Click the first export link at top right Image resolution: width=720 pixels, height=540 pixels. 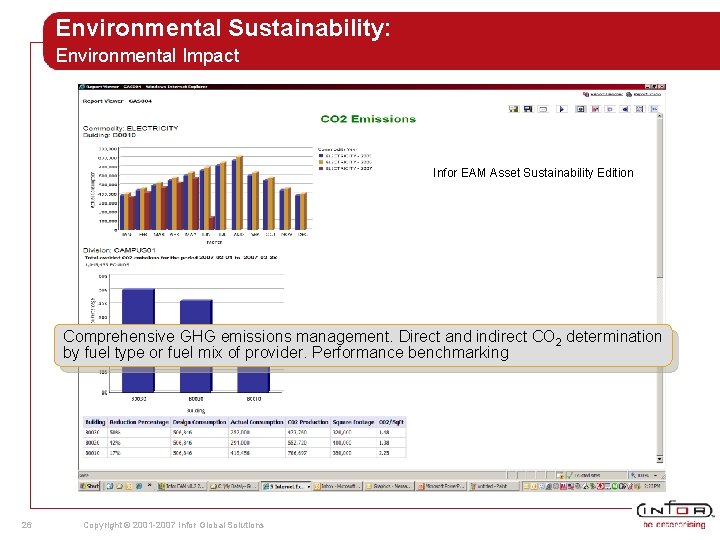click(602, 94)
